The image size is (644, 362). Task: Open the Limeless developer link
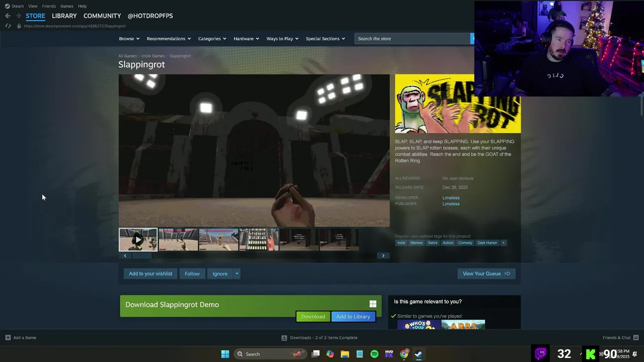tap(451, 198)
